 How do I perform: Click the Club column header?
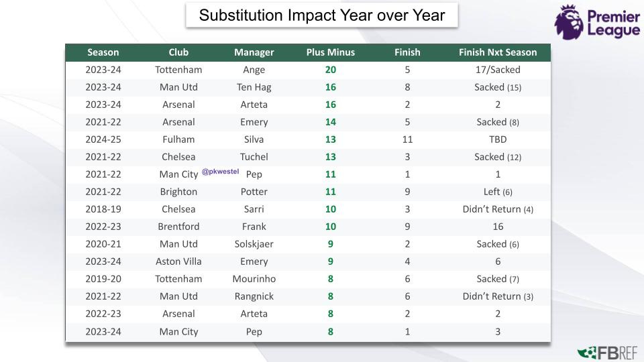click(x=178, y=52)
